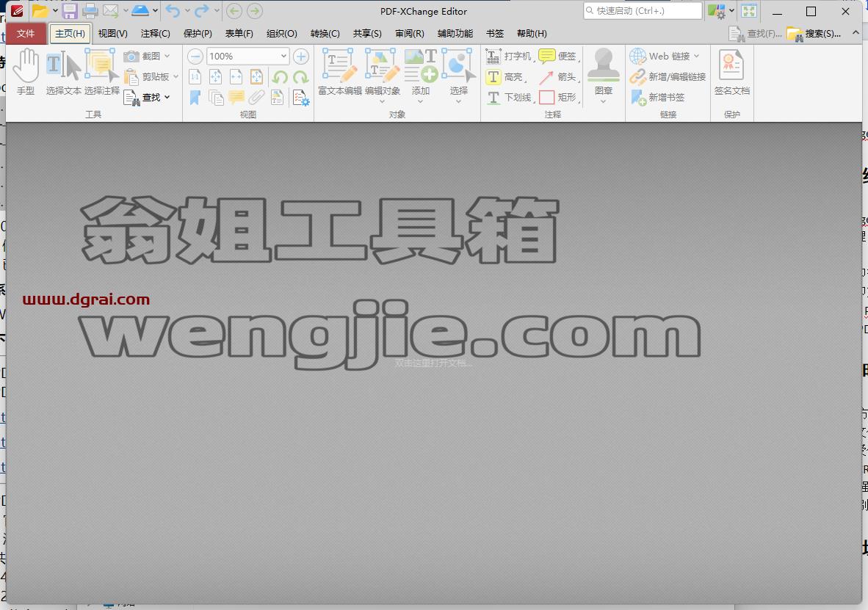Switch to the Comment (注释(C)) tab
This screenshot has height=610, width=868.
coord(156,34)
